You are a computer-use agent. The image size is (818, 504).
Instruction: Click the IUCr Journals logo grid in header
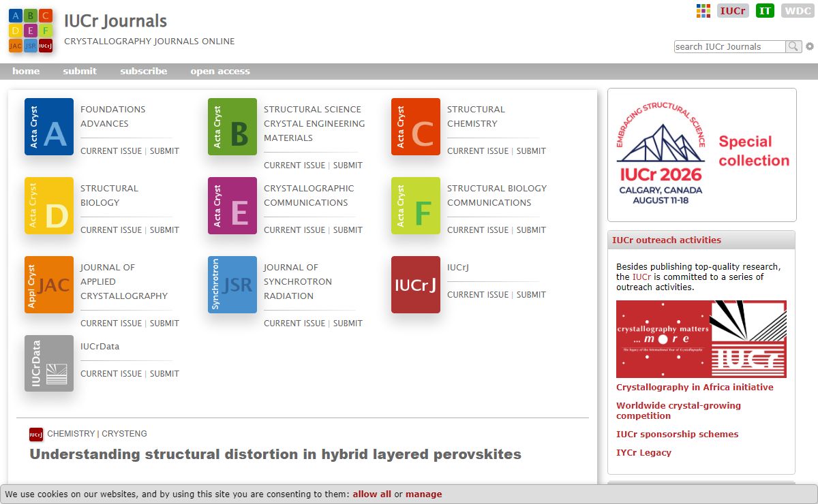(x=31, y=31)
